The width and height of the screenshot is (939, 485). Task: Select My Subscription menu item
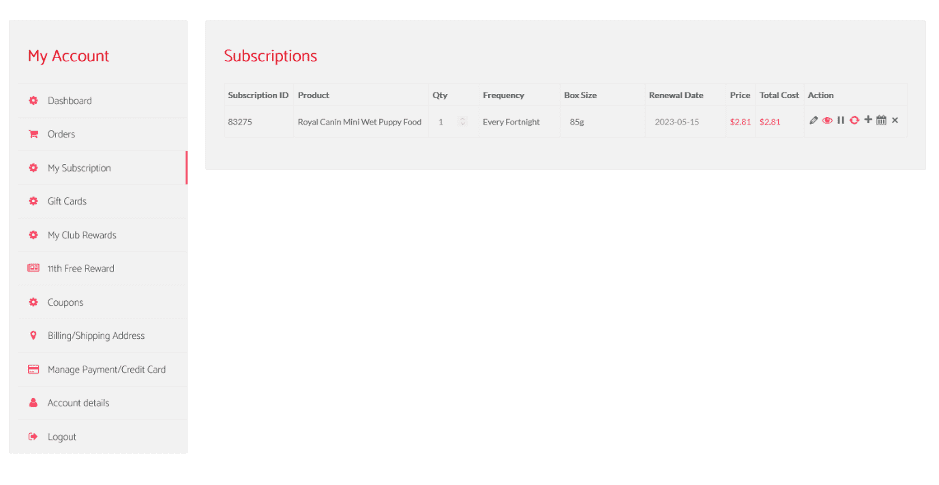click(x=79, y=168)
